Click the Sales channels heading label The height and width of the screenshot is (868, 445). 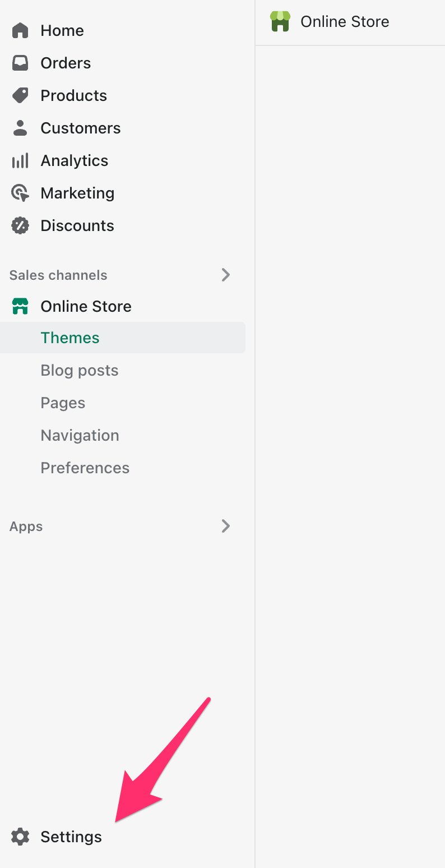click(58, 275)
